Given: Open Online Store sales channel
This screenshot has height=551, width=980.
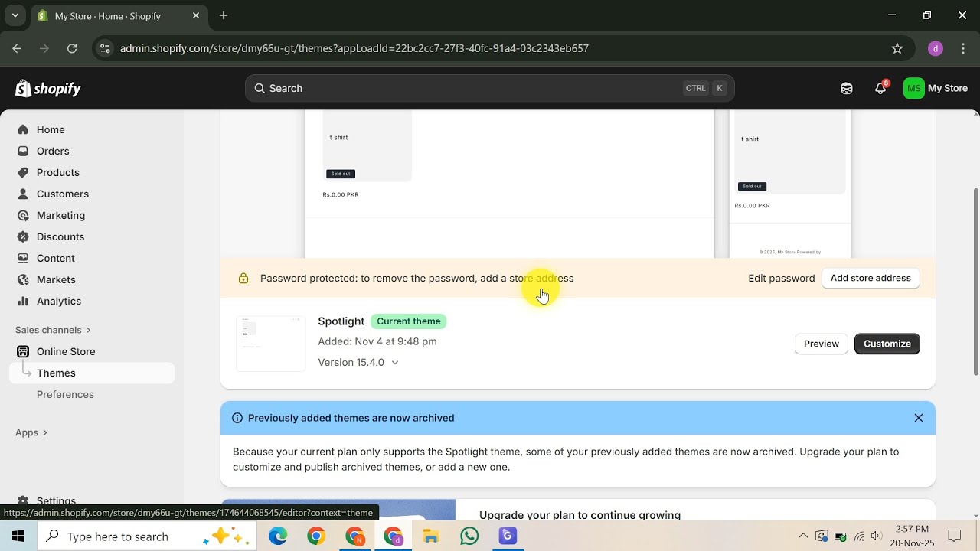Looking at the screenshot, I should tap(66, 351).
